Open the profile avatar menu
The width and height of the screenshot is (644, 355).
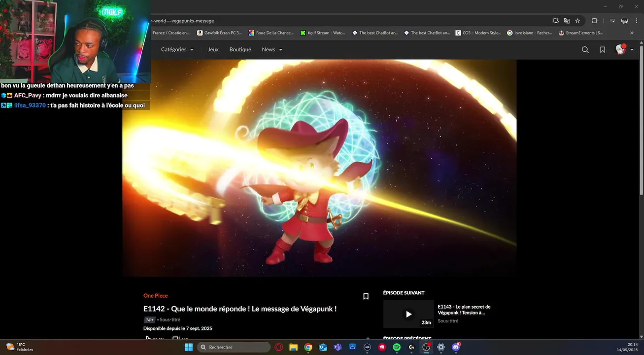click(x=621, y=49)
